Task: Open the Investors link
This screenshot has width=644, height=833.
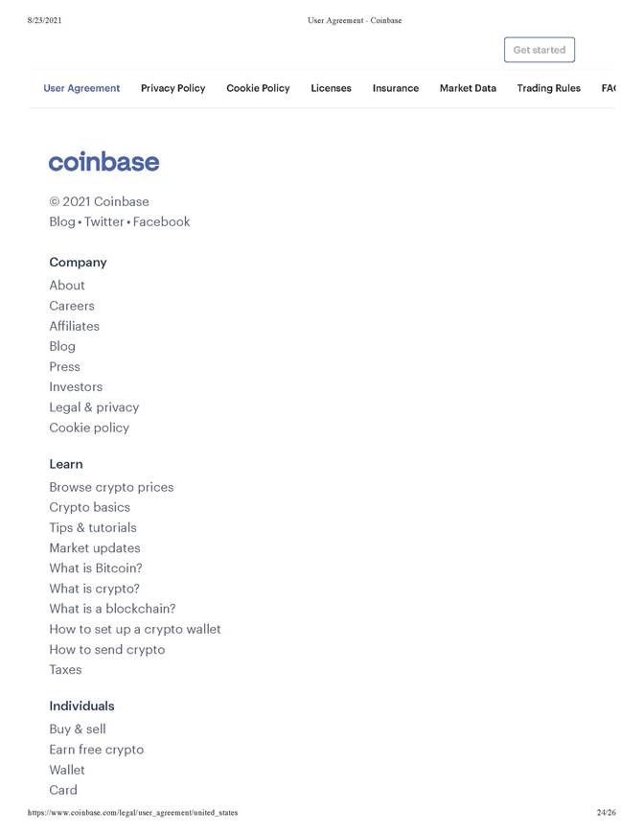Action: coord(76,387)
